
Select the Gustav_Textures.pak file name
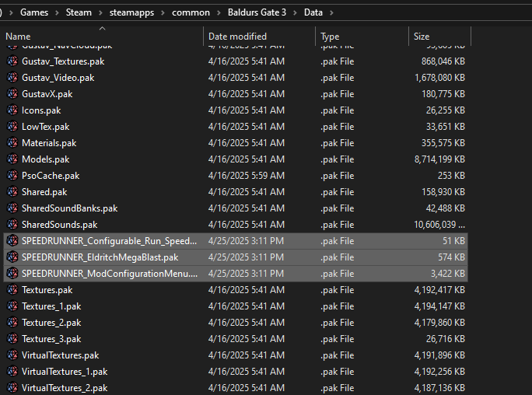[63, 61]
